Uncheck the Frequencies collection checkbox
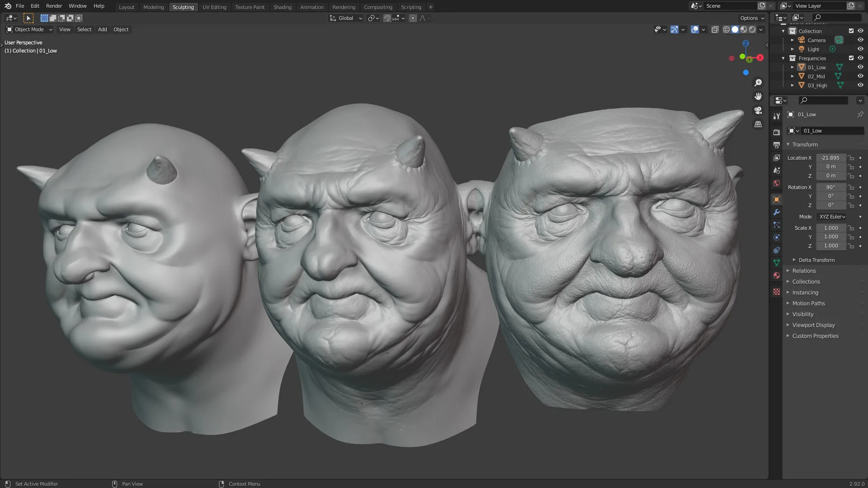The image size is (868, 488). click(x=851, y=58)
